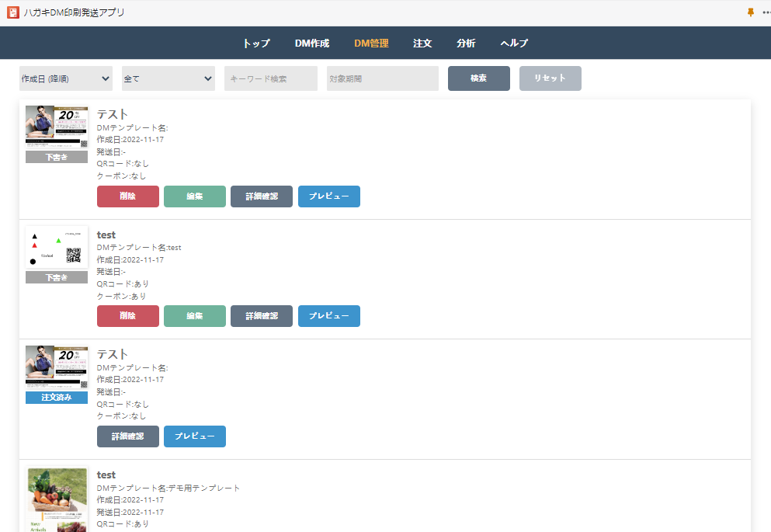Viewport: 771px width, 532px height.
Task: Preview the first テスト draft DM
Action: pos(329,196)
